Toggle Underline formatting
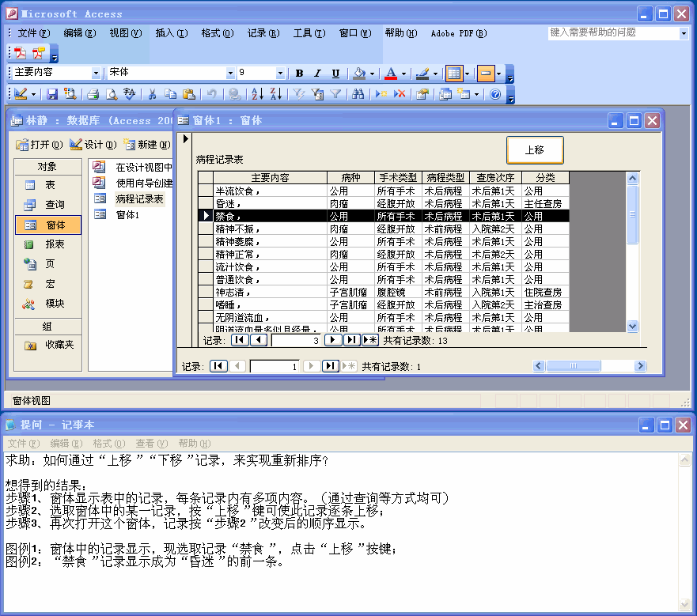Image resolution: width=697 pixels, height=616 pixels. point(335,74)
